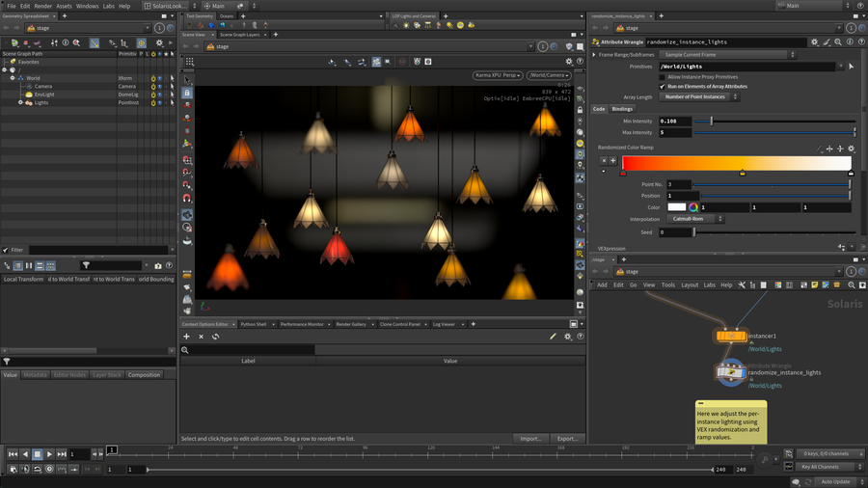Viewport: 868px width, 488px height.
Task: Open the Render Gallery tab
Action: pyautogui.click(x=350, y=324)
